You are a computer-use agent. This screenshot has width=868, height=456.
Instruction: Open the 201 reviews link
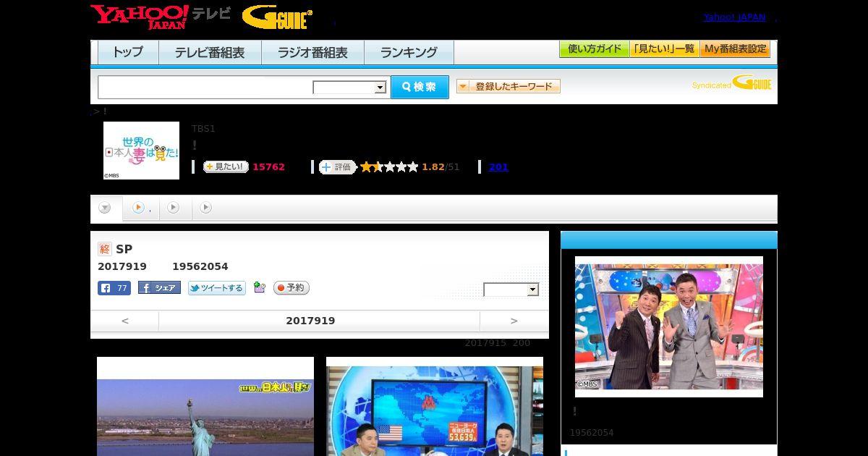pyautogui.click(x=498, y=167)
